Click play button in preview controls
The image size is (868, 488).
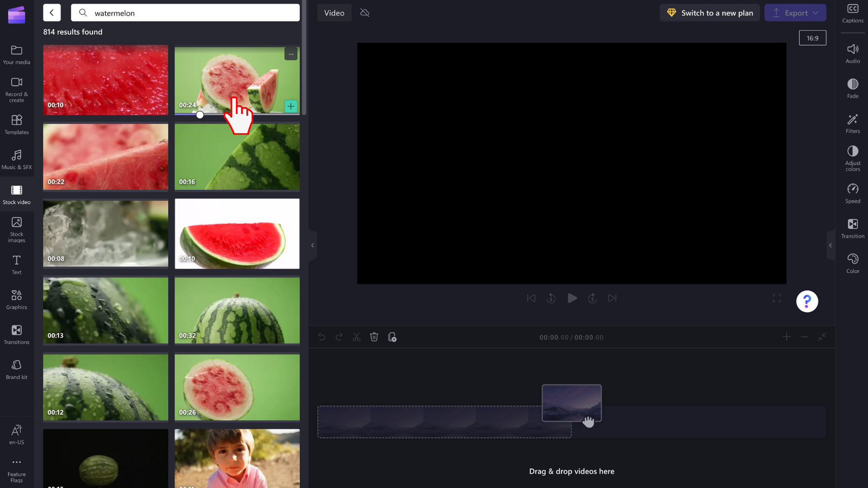point(572,298)
